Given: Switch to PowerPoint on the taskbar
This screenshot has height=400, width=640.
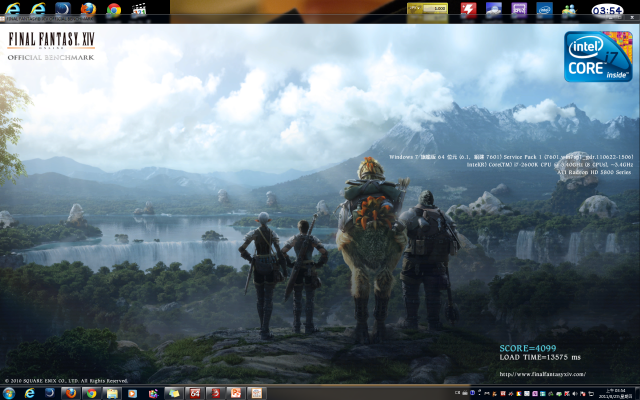Looking at the screenshot, I should click(x=236, y=393).
